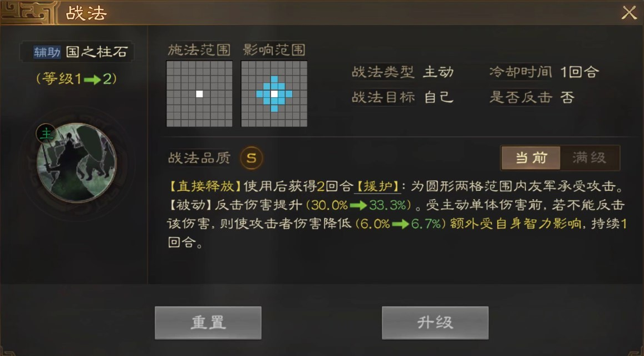The height and width of the screenshot is (356, 644).
Task: Click the ornate corner emblem beside 战法
Action: click(x=29, y=12)
